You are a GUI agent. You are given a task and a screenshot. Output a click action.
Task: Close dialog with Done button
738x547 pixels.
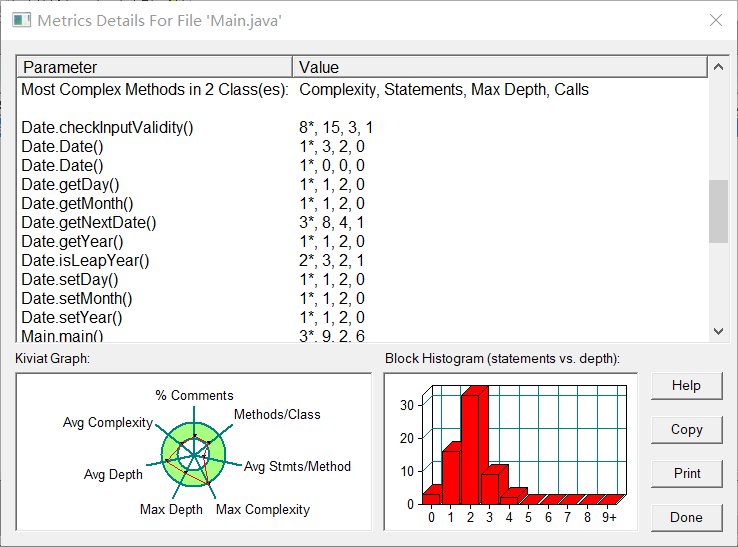(x=686, y=517)
